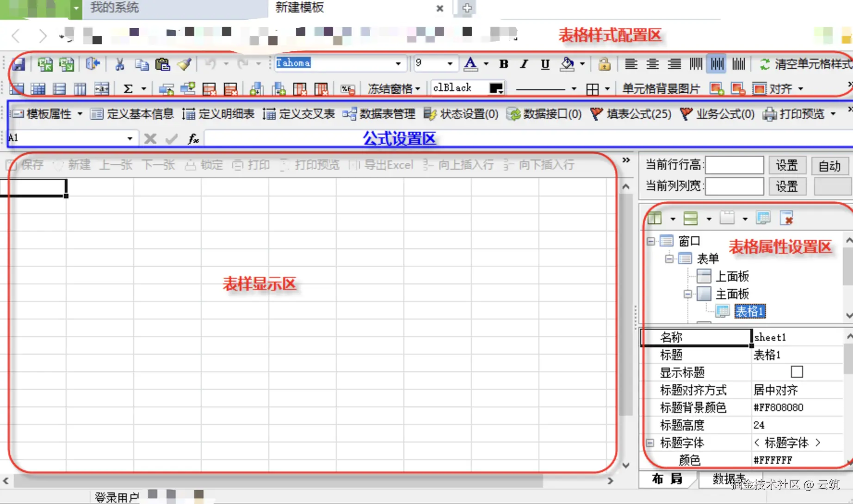The image size is (853, 504).
Task: Select 表格1 in the property tree
Action: point(750,311)
